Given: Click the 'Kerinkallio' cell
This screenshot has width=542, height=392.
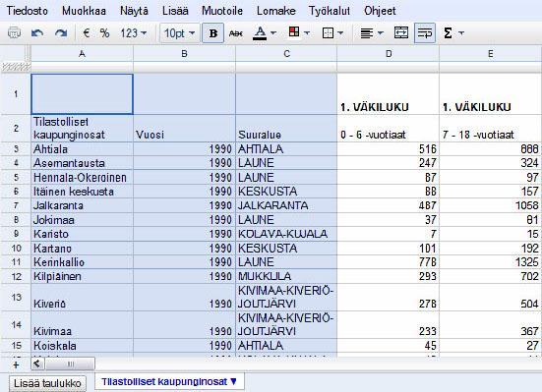Looking at the screenshot, I should 83,262.
